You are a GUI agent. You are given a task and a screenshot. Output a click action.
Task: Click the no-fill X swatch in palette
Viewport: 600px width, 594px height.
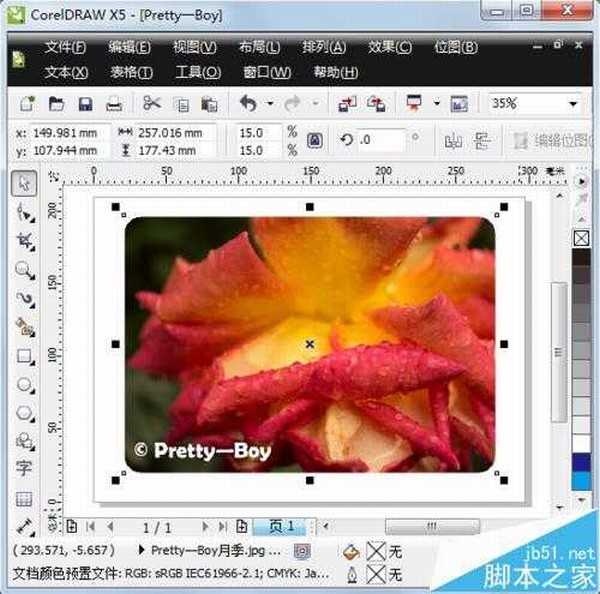click(581, 238)
